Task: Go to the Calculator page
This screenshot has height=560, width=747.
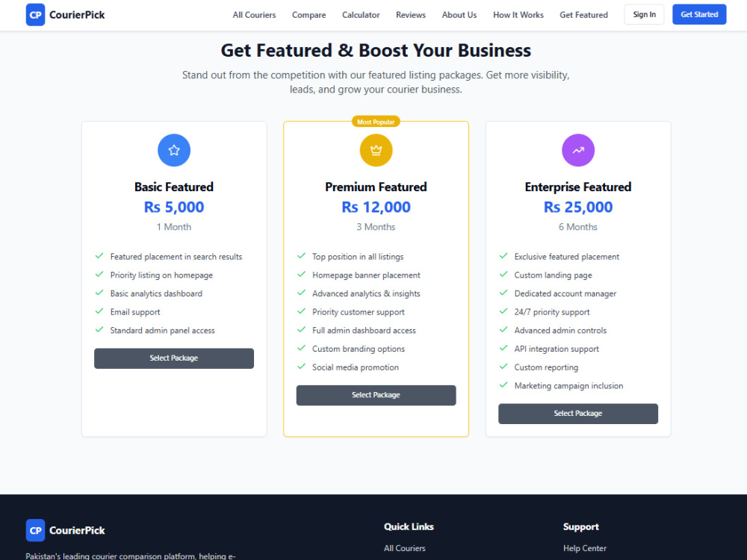Action: (361, 15)
